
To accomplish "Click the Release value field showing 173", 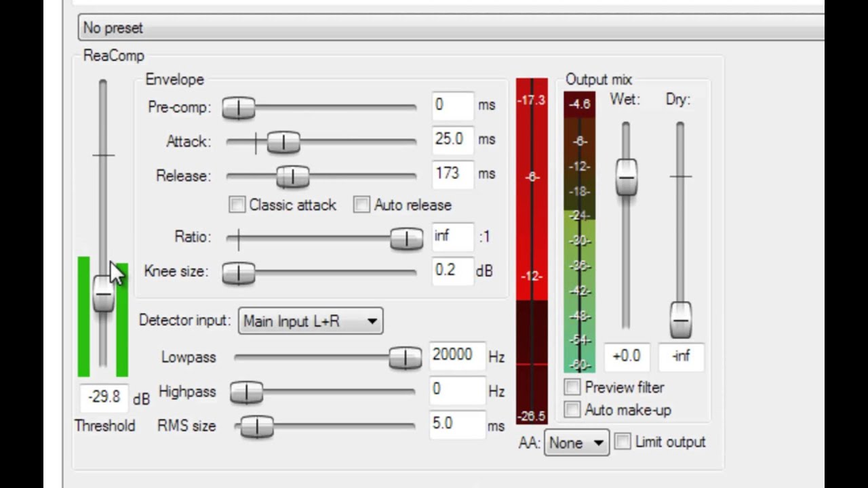I will coord(453,174).
